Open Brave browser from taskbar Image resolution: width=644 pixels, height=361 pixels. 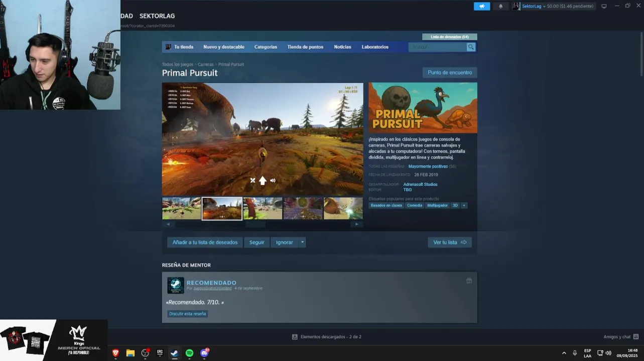pyautogui.click(x=115, y=353)
